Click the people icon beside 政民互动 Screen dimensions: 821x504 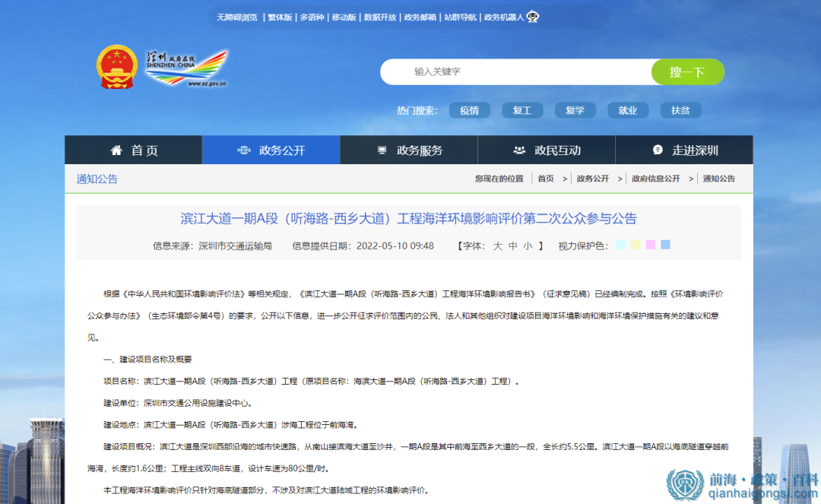(x=519, y=150)
